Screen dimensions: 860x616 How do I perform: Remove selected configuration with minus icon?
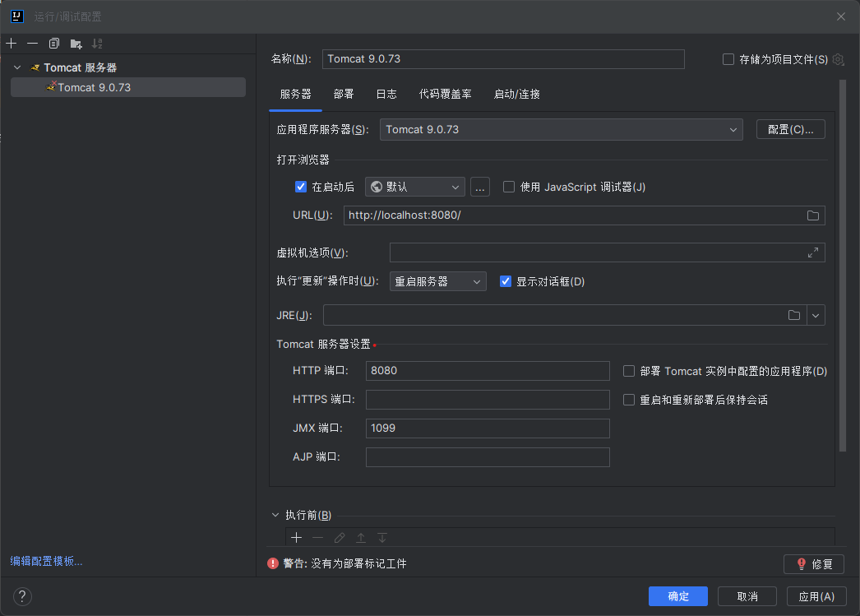coord(32,44)
